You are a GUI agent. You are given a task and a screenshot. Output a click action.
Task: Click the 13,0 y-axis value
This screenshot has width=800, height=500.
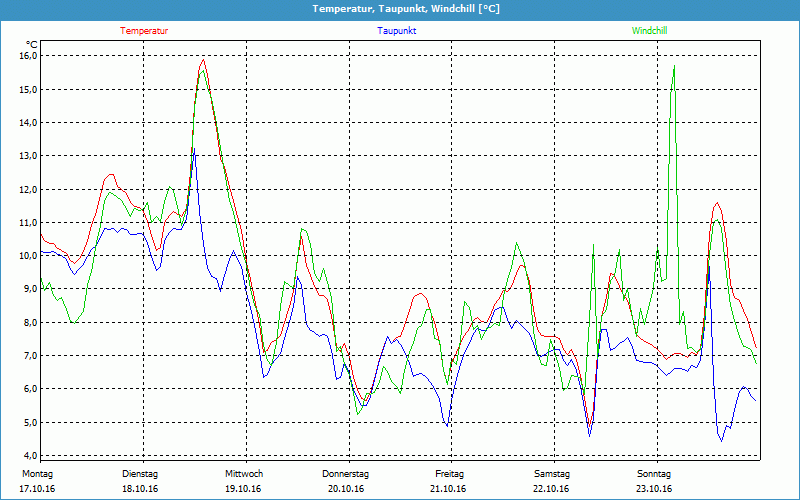[x=29, y=156]
